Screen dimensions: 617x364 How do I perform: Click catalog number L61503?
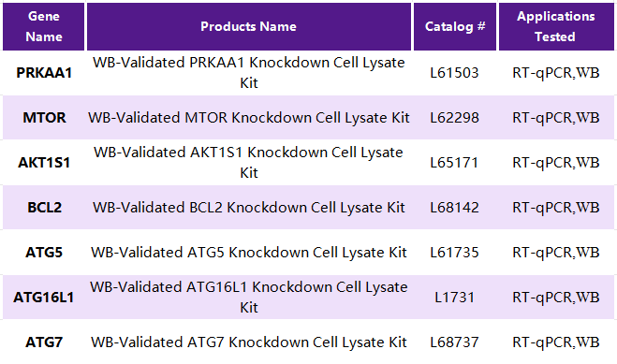point(454,73)
